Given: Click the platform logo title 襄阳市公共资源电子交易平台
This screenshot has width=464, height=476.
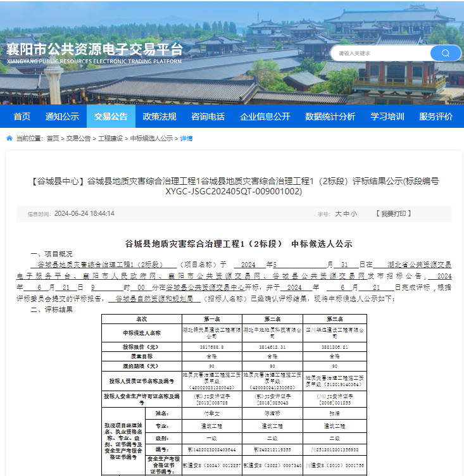Looking at the screenshot, I should click(94, 49).
